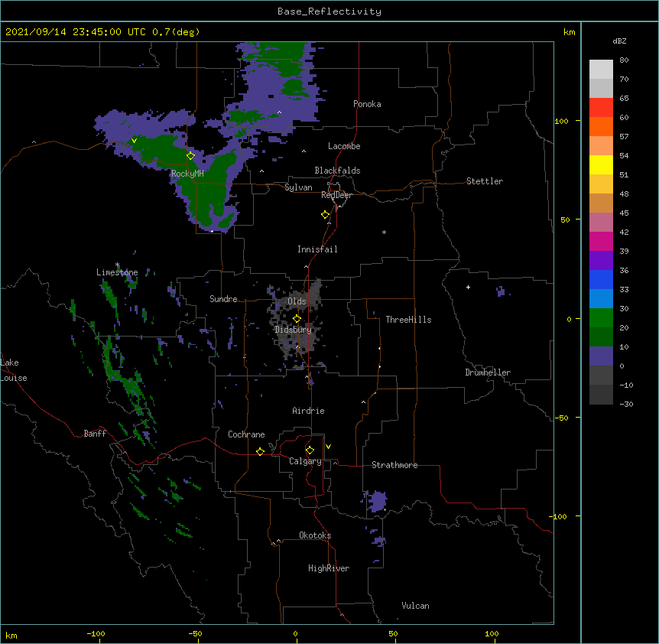The width and height of the screenshot is (659, 644).
Task: Click the Okotoks city label
Action: pyautogui.click(x=315, y=535)
